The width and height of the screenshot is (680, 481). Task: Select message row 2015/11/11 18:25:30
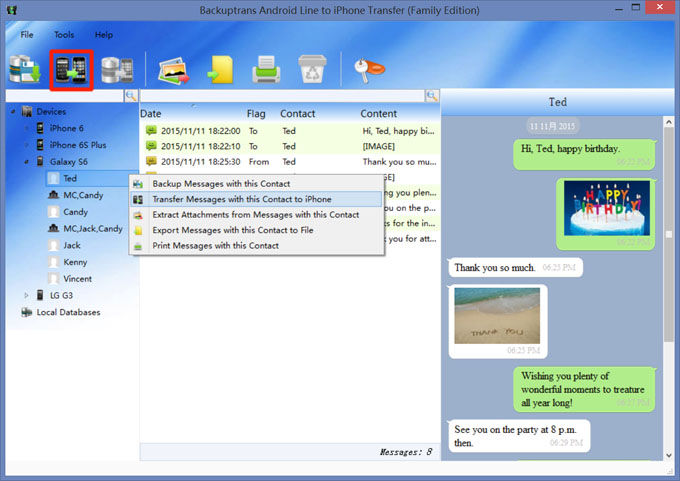(x=290, y=162)
